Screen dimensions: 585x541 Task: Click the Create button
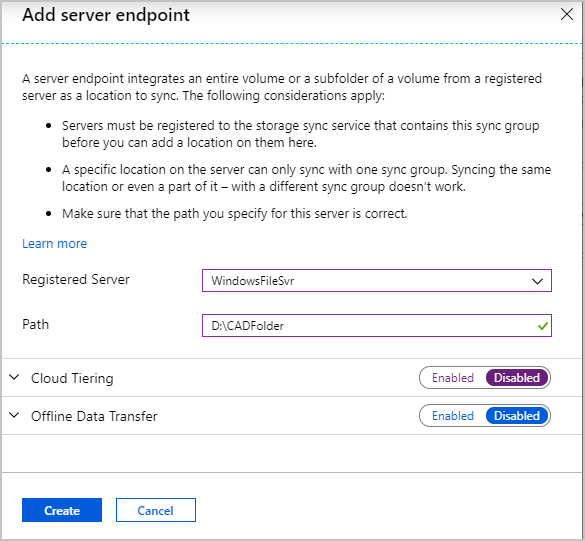click(x=62, y=510)
